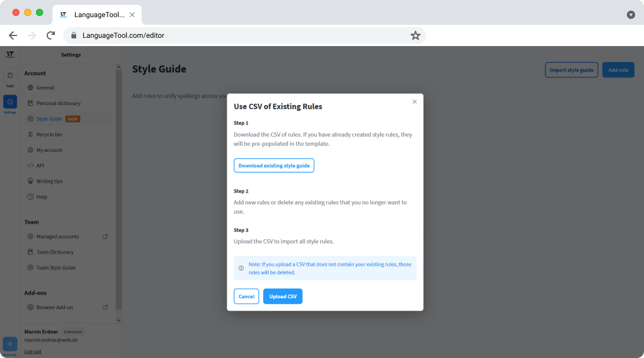
Task: Reload the page with refresh icon
Action: tap(51, 35)
